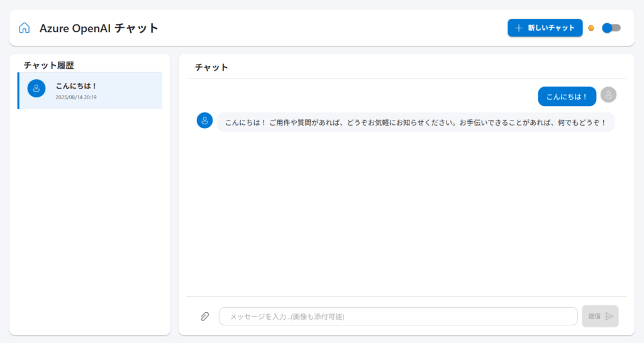Click the gray user avatar in chat

coord(608,95)
